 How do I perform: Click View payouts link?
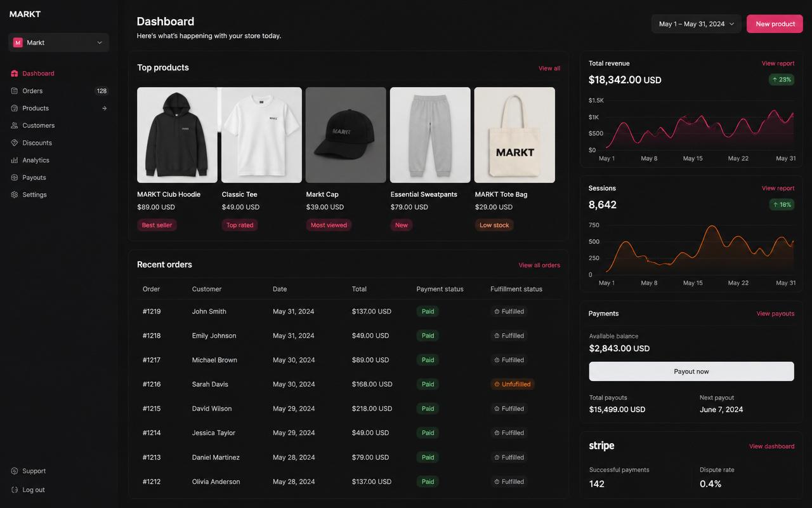tap(775, 314)
